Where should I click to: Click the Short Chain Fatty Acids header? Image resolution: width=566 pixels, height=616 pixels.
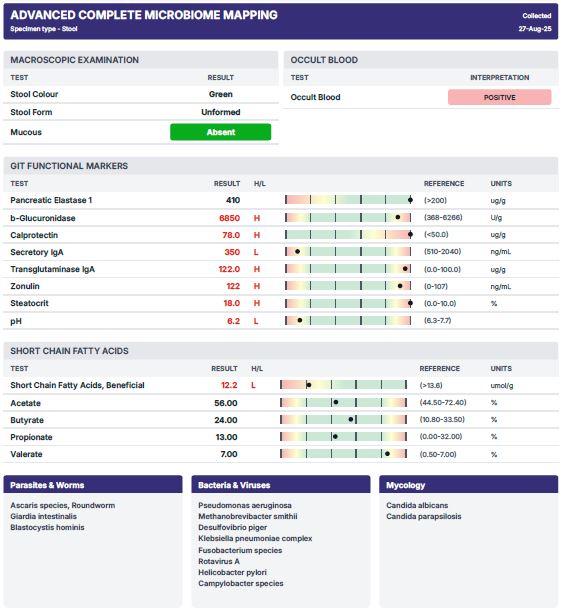[281, 351]
